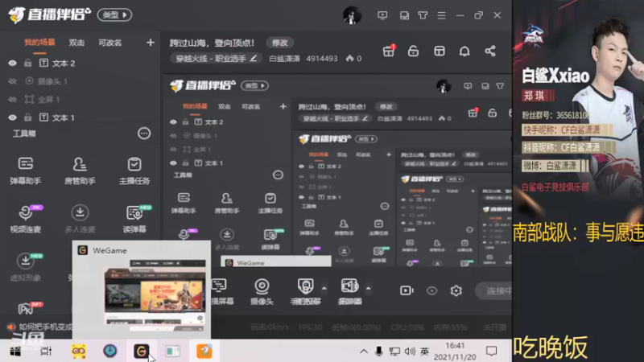The width and height of the screenshot is (644, 362).
Task: Start 视频连麦 with the PK badge in outermost toolbox
Action: (26, 219)
